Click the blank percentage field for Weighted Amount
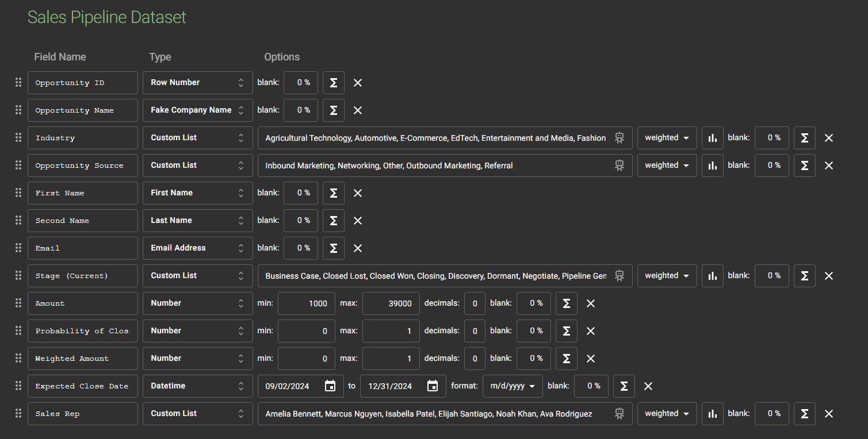The image size is (868, 439). pos(533,359)
